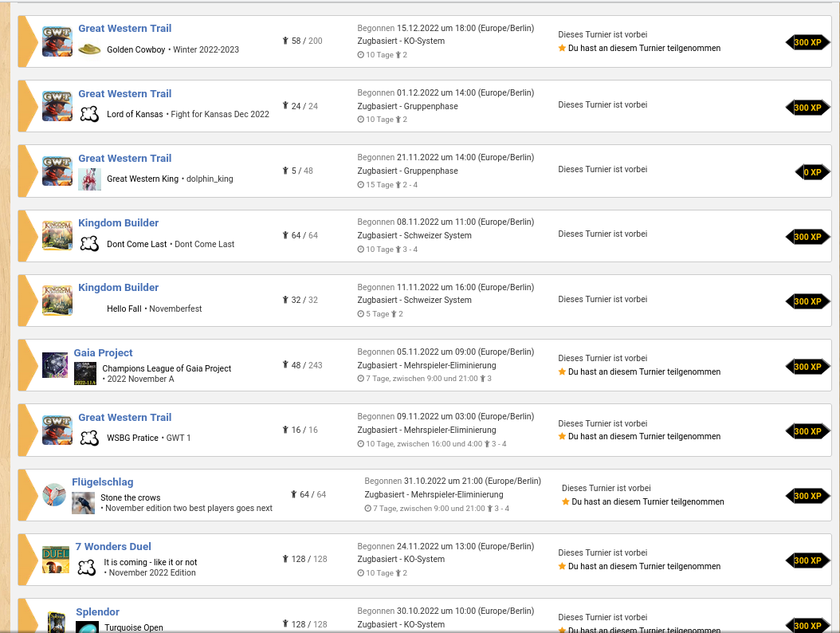Open Great Western Trail Golden Cowboy tournament link
Screen dimensions: 840x633
pos(125,29)
